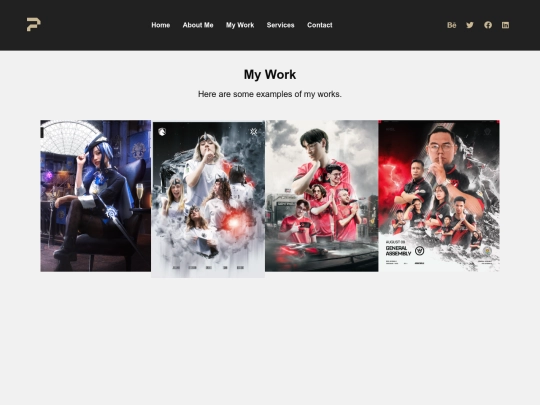
Task: Open the Services menu item
Action: click(280, 25)
